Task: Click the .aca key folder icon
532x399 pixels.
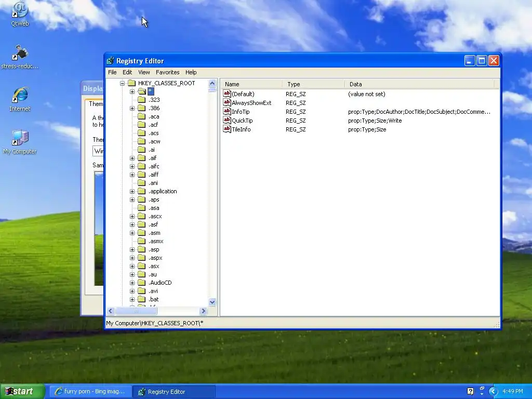Action: pos(141,116)
